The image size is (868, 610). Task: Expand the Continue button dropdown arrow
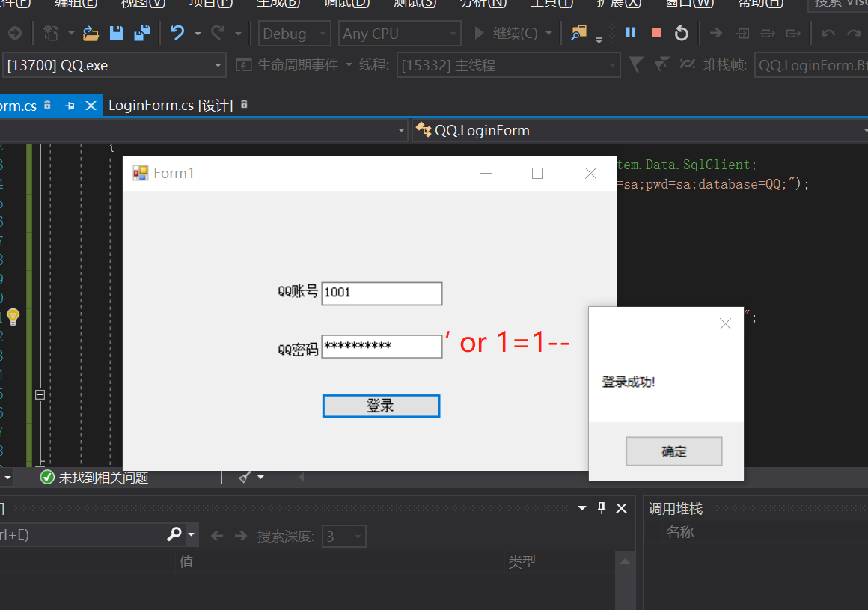[x=548, y=33]
